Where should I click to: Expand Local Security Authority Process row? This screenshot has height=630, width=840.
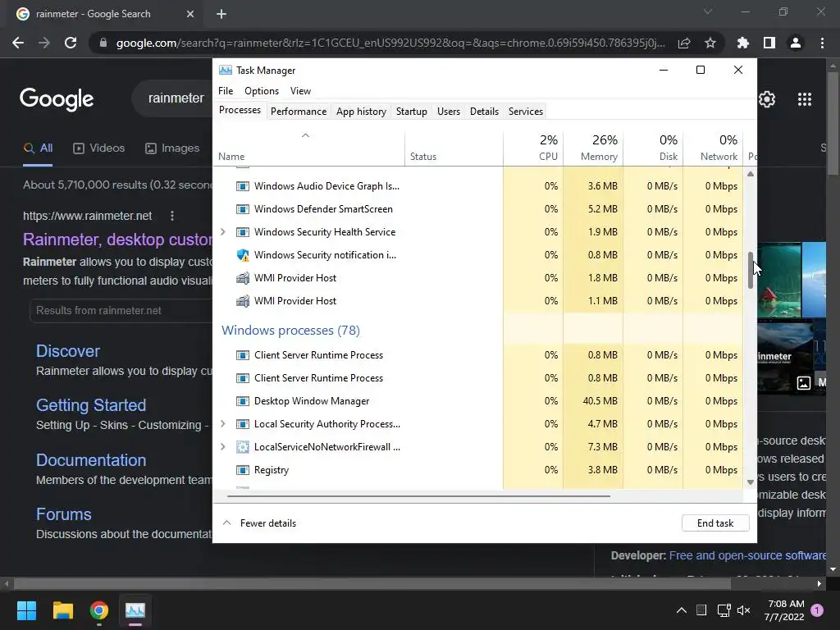(223, 424)
